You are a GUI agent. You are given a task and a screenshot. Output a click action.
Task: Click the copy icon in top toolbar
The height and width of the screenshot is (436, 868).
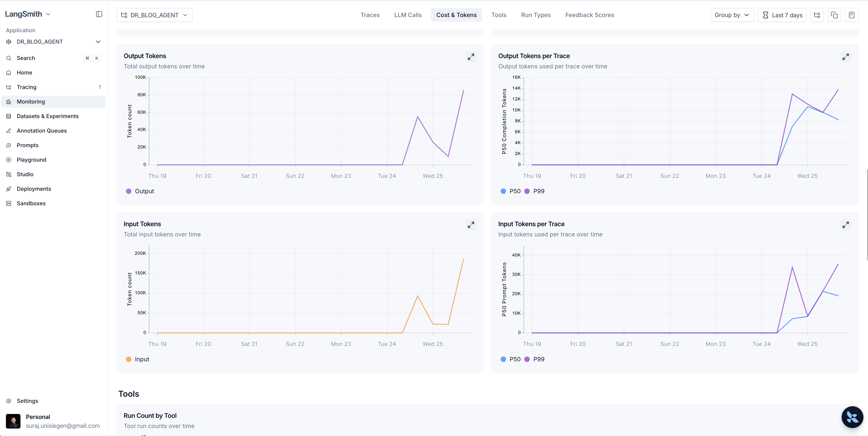pos(834,15)
